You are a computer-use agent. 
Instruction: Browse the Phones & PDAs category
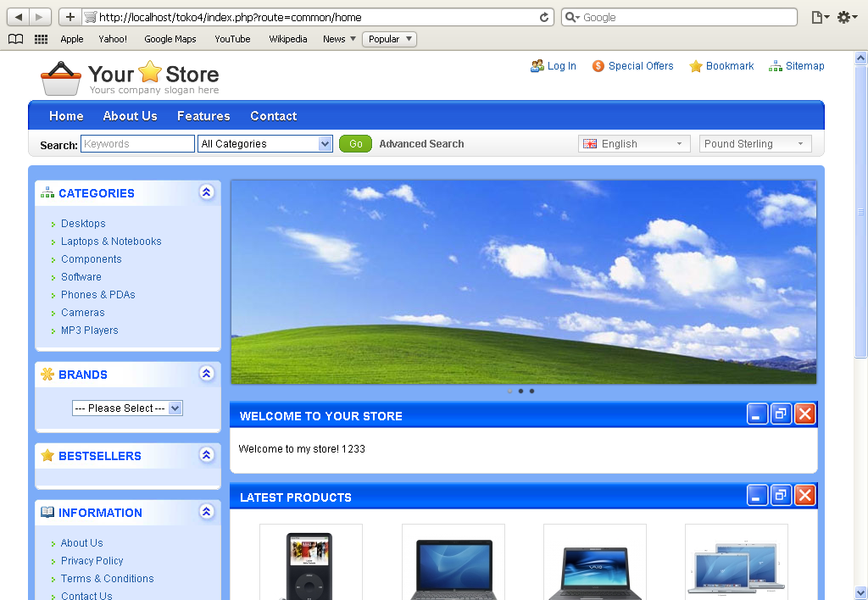click(98, 294)
